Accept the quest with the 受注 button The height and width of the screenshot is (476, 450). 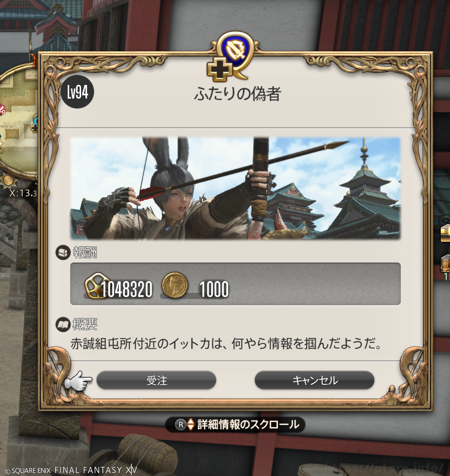pos(156,380)
